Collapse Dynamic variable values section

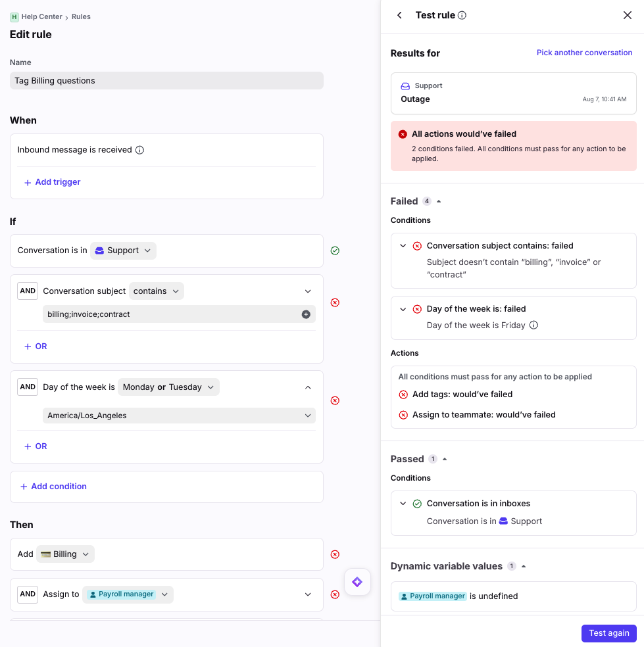coord(524,567)
